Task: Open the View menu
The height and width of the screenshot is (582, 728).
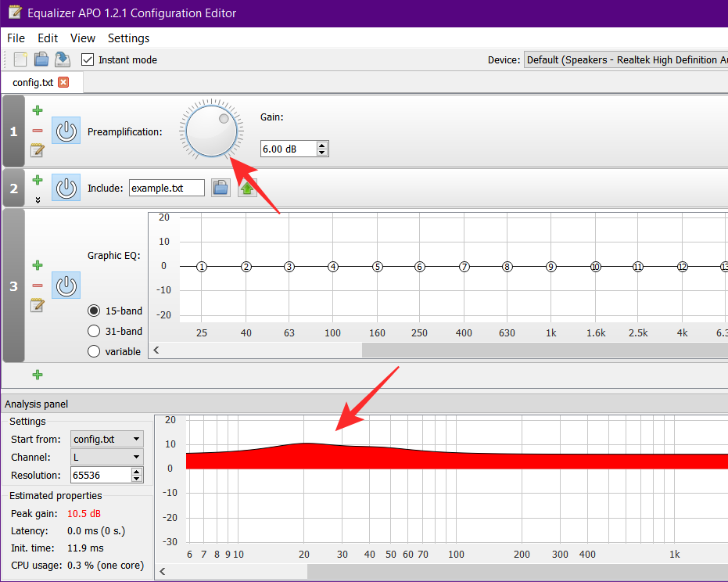Action: [x=82, y=38]
